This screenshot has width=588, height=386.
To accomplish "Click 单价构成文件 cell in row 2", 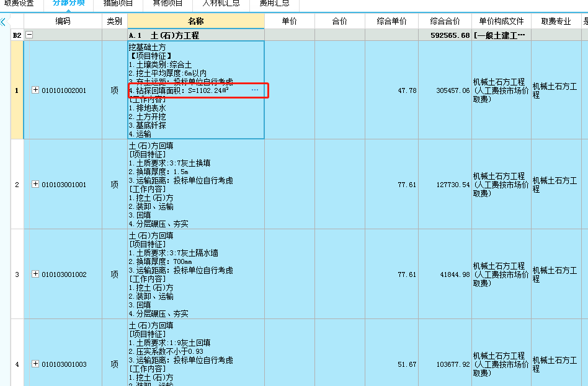I will [501, 185].
